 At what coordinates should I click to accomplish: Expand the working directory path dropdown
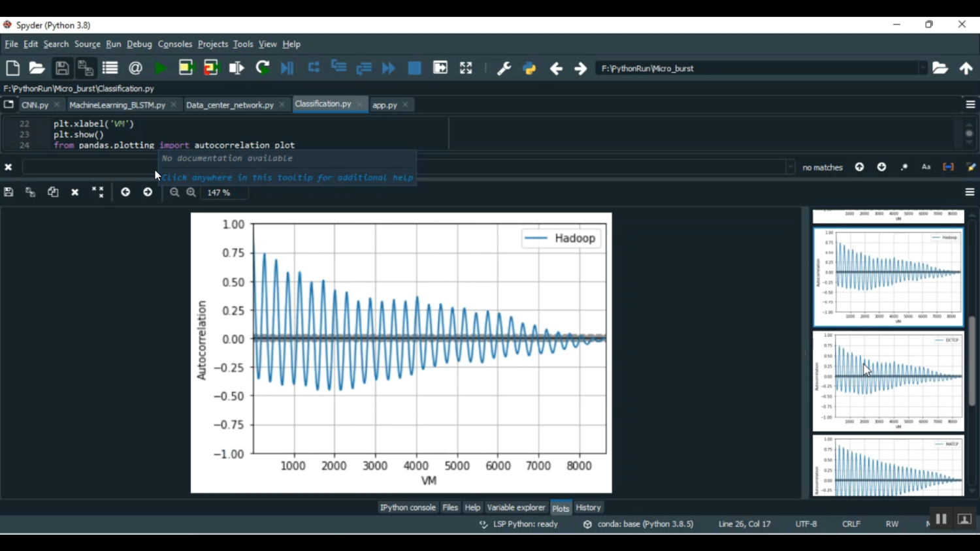pyautogui.click(x=923, y=68)
